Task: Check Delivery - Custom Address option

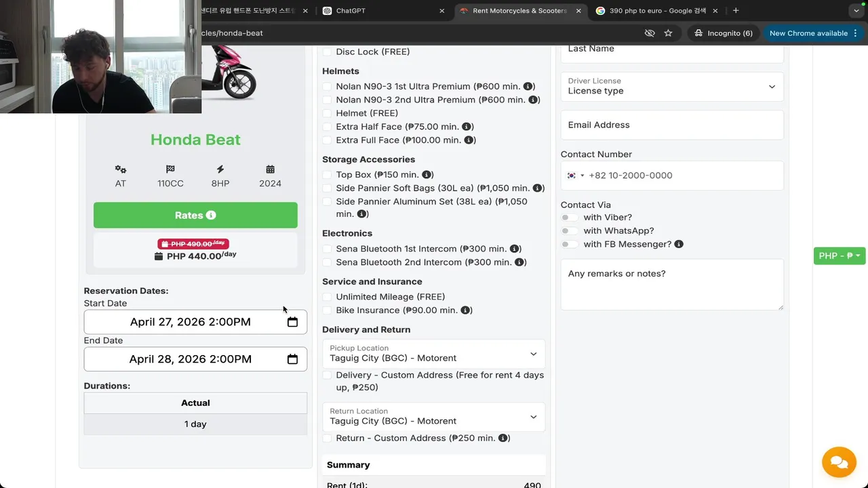Action: (x=327, y=375)
